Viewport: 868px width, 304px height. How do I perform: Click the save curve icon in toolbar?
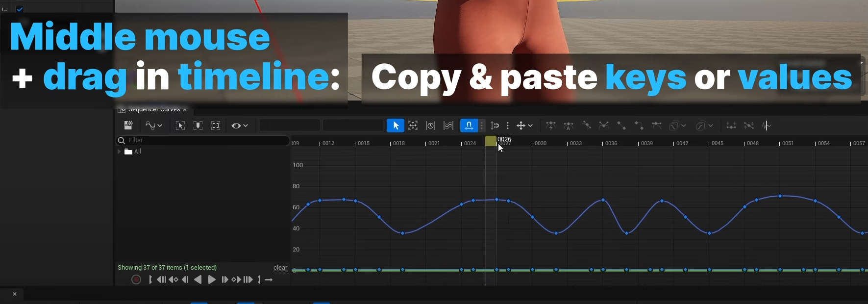click(x=128, y=126)
